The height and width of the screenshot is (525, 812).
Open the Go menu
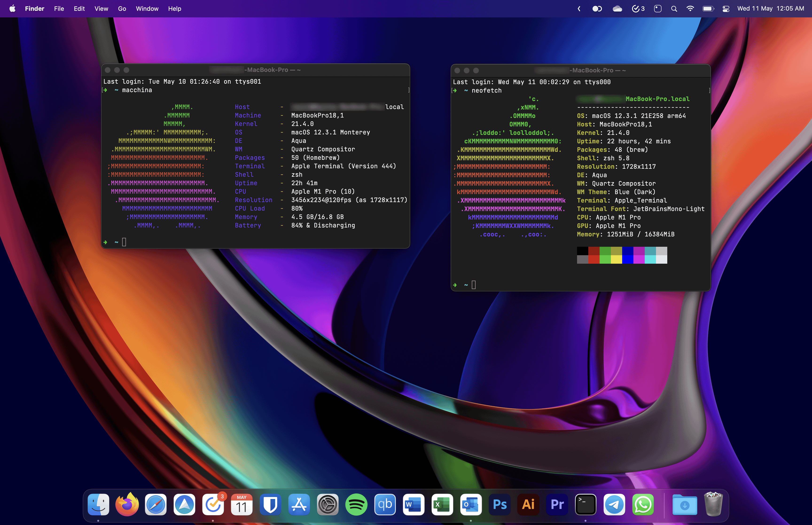[122, 9]
